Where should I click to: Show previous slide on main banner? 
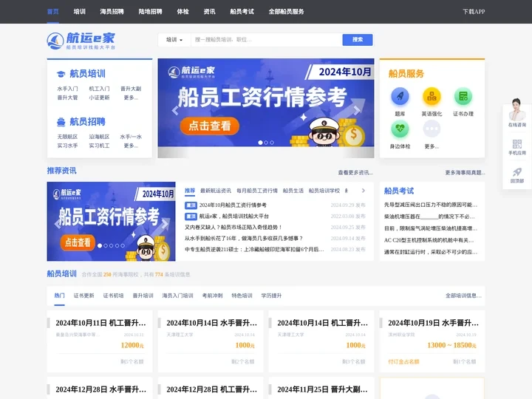point(175,110)
